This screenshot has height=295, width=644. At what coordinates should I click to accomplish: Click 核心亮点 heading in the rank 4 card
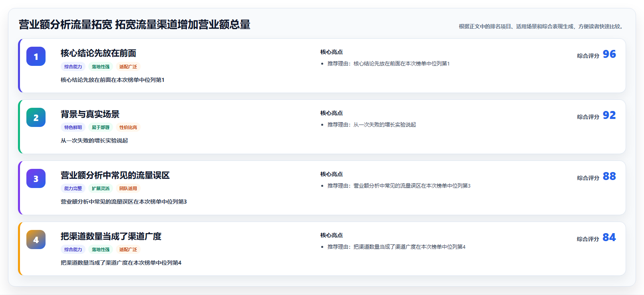[332, 235]
